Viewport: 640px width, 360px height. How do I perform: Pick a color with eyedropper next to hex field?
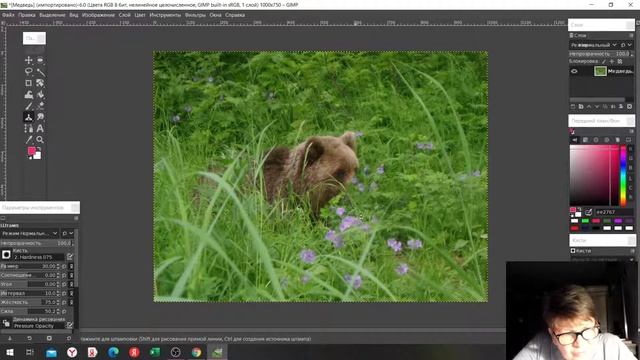click(x=589, y=212)
